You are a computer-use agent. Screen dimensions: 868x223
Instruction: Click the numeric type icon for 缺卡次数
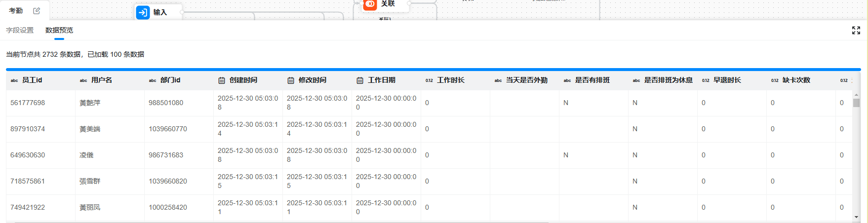tap(775, 80)
